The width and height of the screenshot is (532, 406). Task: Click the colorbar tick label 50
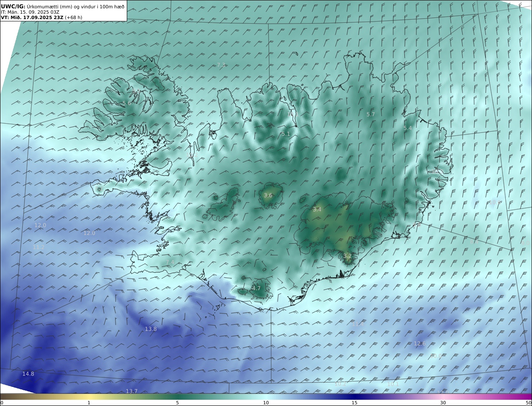528,403
